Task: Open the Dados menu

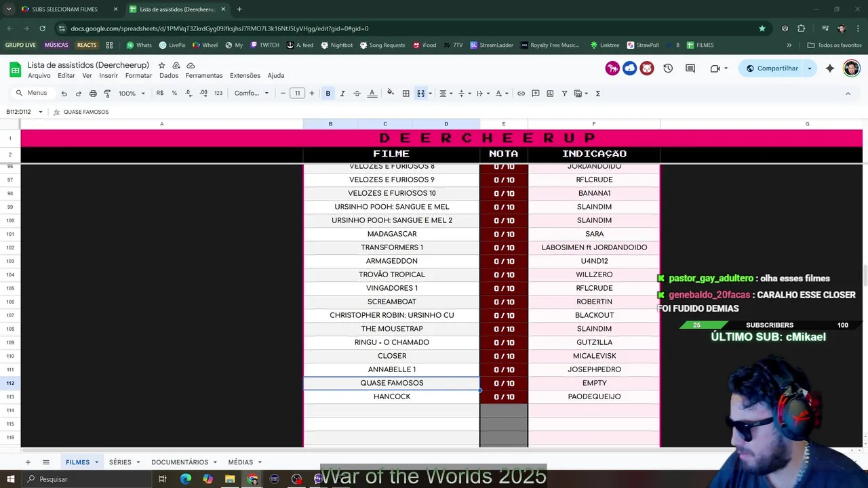Action: 169,76
